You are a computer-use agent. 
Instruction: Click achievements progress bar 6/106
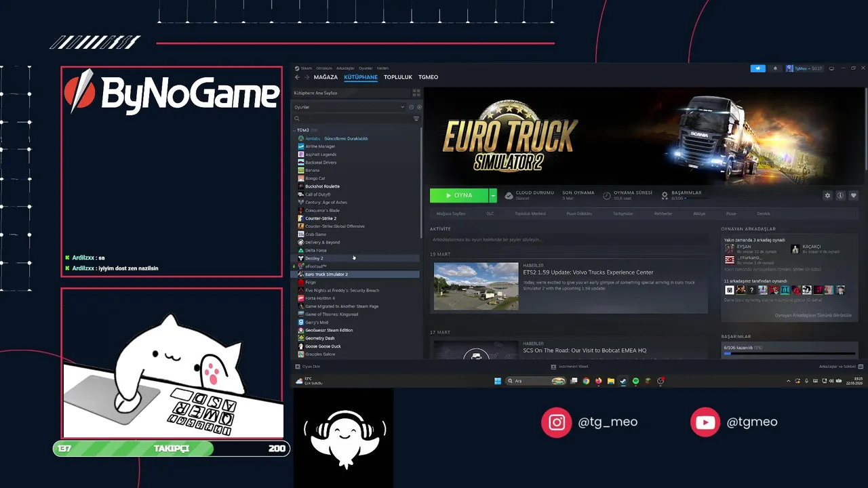point(789,353)
